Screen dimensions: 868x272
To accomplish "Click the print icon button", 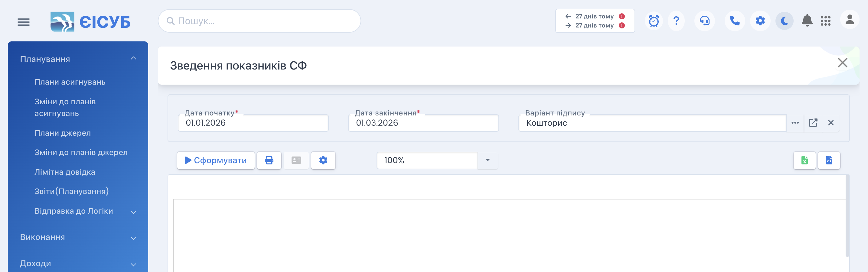I will [269, 160].
